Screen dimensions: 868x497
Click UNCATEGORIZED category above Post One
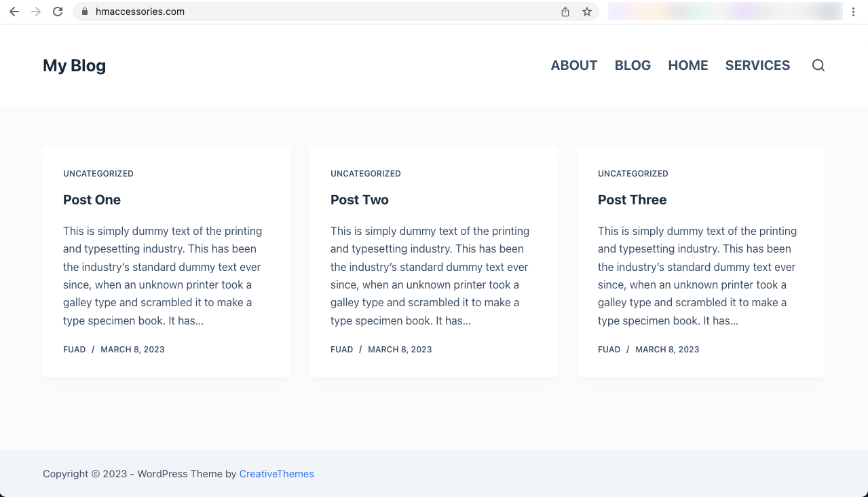pyautogui.click(x=98, y=174)
